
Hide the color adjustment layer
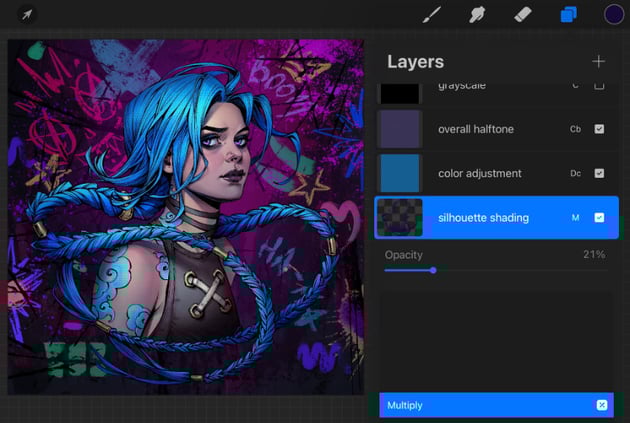point(599,173)
